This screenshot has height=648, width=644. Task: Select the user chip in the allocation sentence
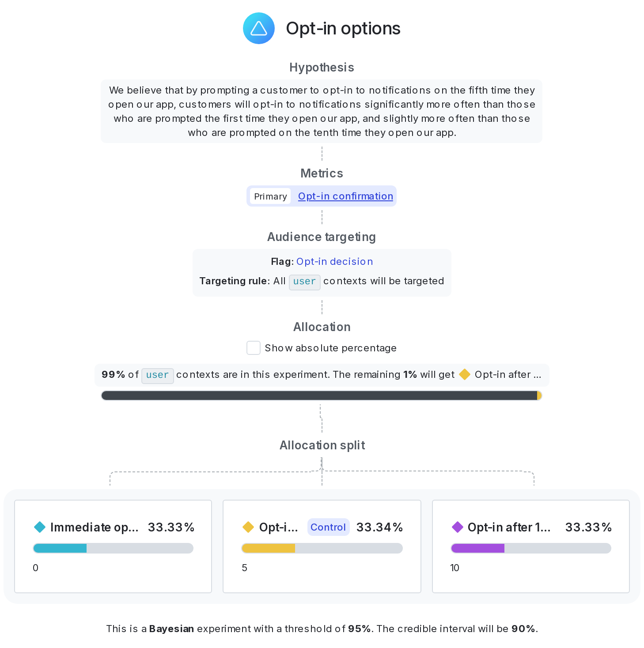157,375
